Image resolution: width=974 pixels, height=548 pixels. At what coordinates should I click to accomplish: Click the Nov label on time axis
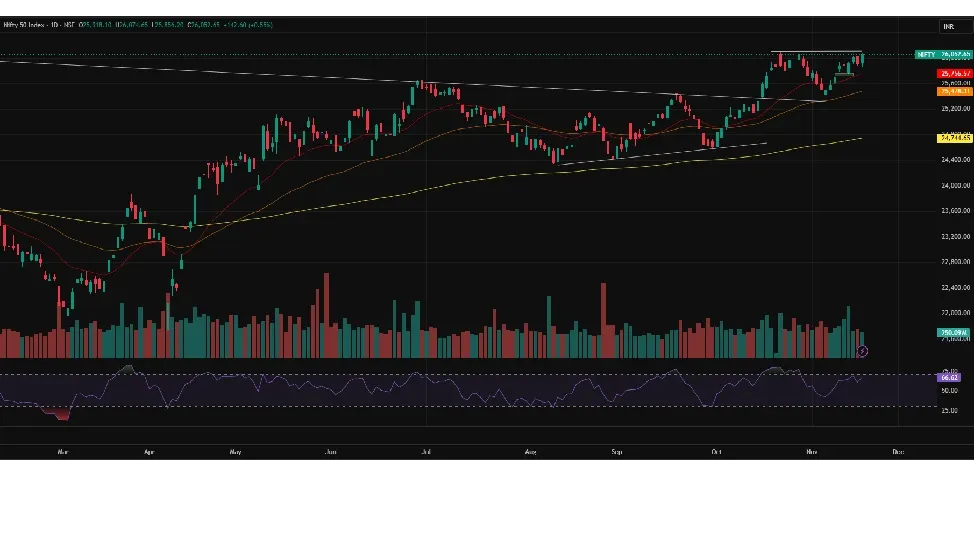click(x=811, y=452)
